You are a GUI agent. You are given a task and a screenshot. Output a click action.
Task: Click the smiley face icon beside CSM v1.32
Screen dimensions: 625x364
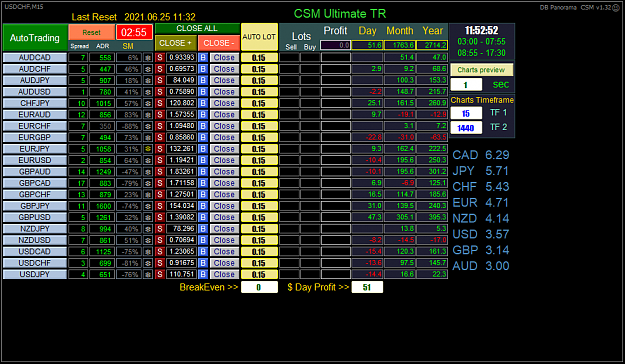click(617, 8)
